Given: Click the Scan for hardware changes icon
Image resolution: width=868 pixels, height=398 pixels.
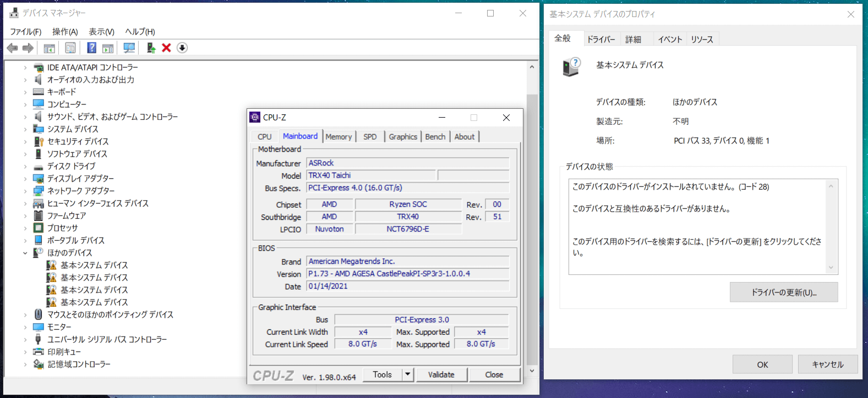Looking at the screenshot, I should [129, 48].
